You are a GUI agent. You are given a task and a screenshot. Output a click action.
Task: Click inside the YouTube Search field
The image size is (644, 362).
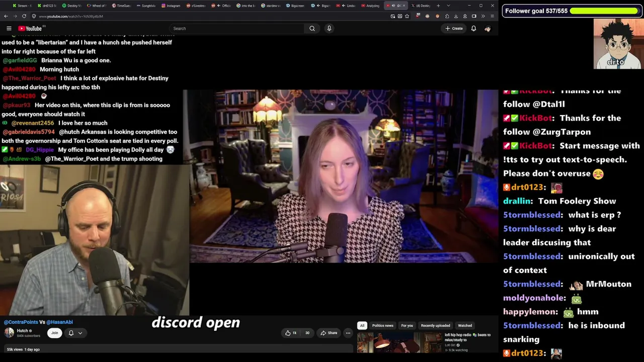pyautogui.click(x=236, y=29)
